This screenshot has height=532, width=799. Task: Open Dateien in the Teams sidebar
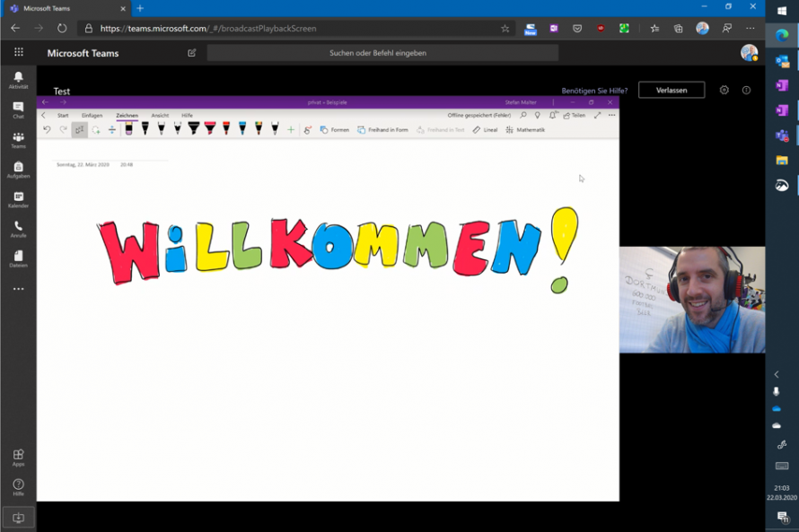tap(18, 258)
